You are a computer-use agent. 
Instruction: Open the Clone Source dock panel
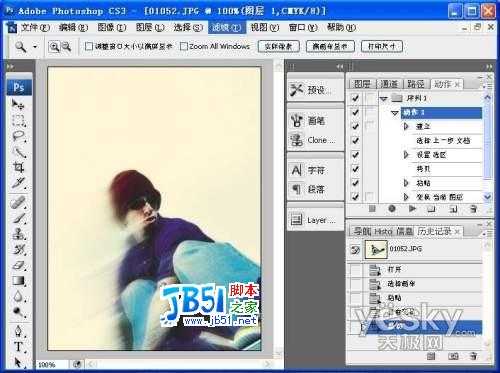(x=315, y=140)
